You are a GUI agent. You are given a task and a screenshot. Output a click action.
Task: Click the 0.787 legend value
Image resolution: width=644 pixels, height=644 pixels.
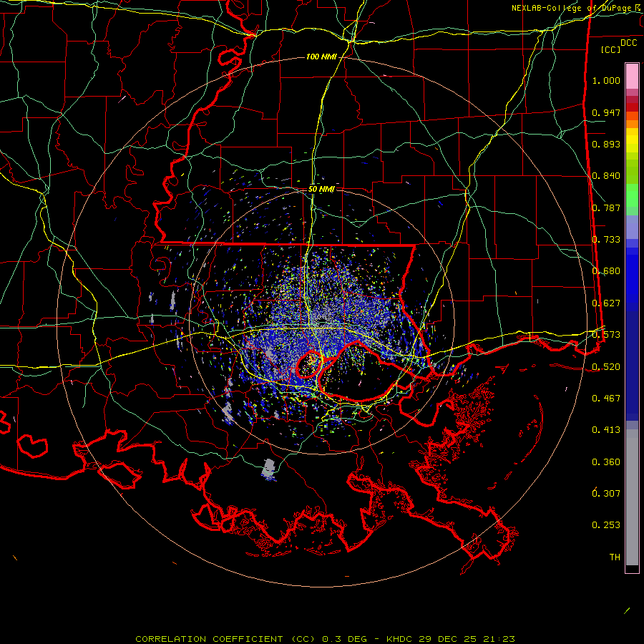click(606, 208)
